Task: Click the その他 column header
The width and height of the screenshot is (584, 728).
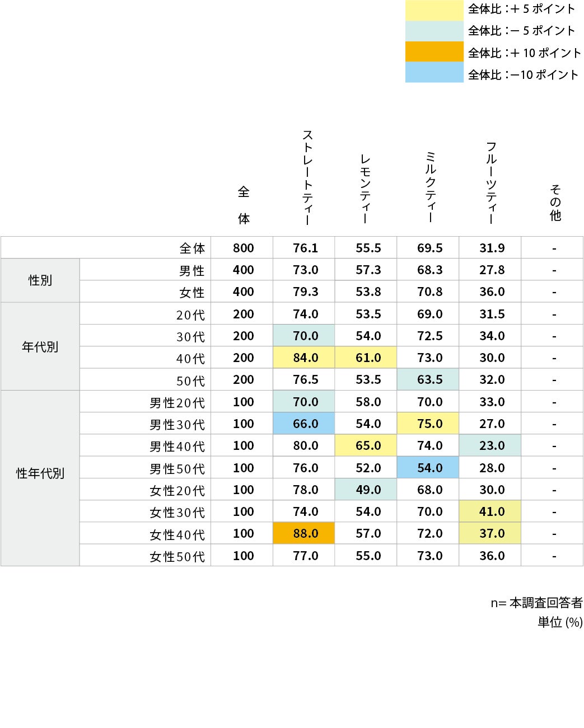Action: (x=555, y=203)
